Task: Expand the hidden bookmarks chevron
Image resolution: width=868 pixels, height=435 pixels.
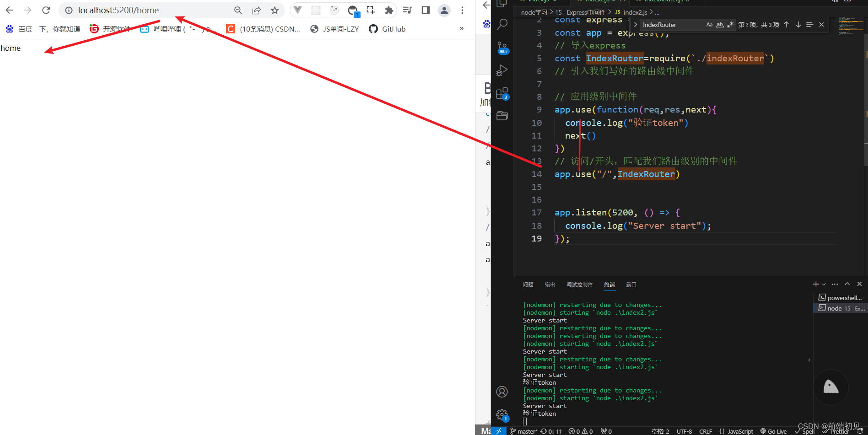Action: pos(462,28)
